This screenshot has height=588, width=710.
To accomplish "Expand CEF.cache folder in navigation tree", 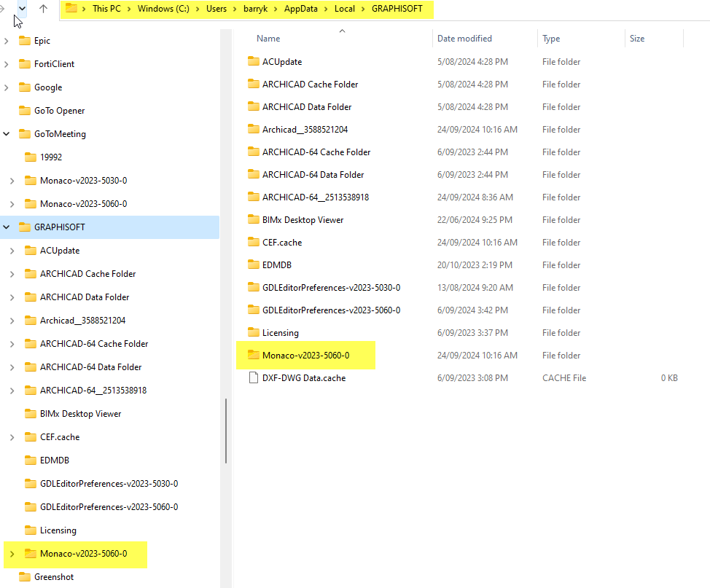I will [x=12, y=437].
